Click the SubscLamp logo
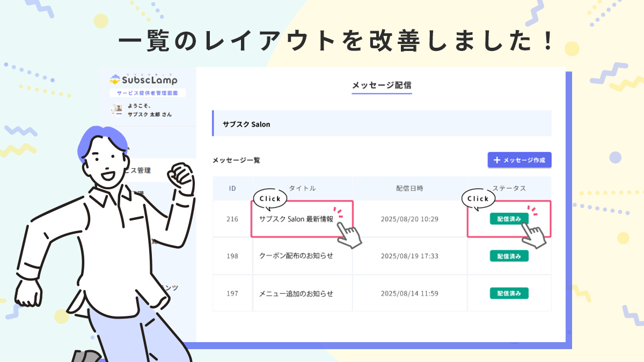This screenshot has width=644, height=362. (143, 79)
